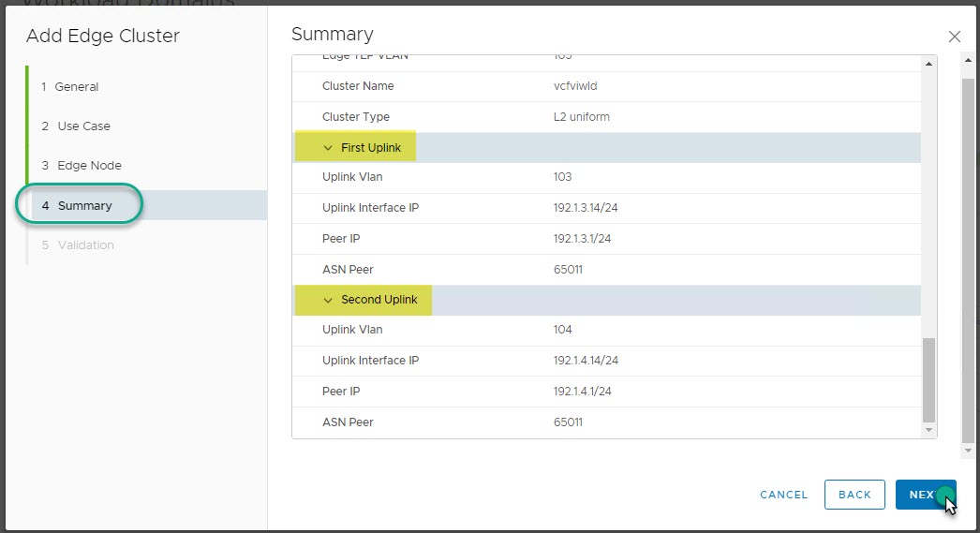Click First Uplink's Peer IP 192.1.3.1/24
Screen dimensions: 980x533
pyautogui.click(x=582, y=239)
